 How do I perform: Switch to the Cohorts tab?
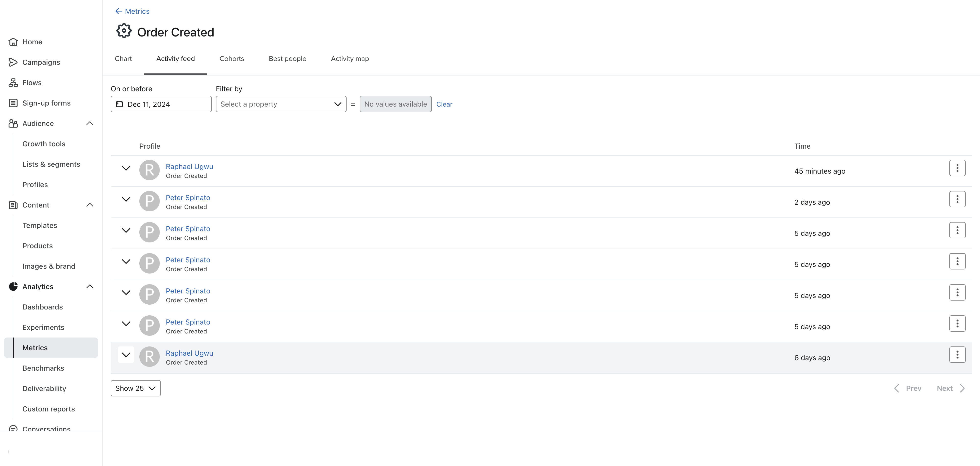(232, 59)
